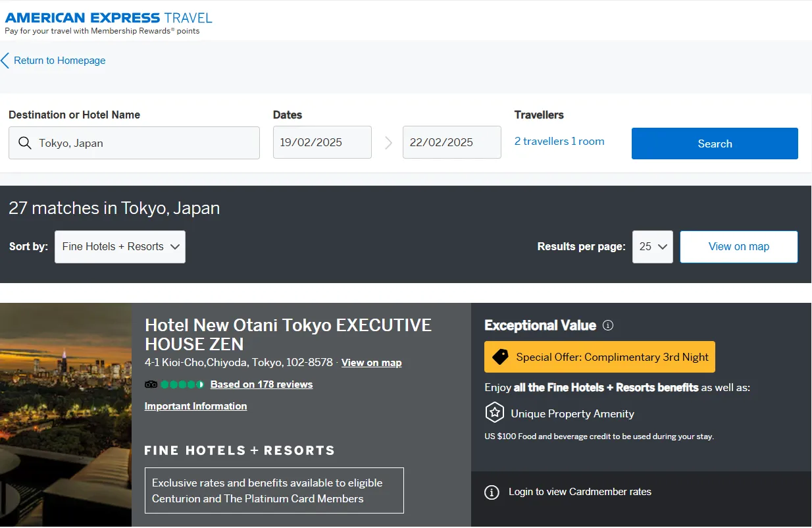Click the price tag icon in Special Offer
812x528 pixels.
(x=501, y=357)
